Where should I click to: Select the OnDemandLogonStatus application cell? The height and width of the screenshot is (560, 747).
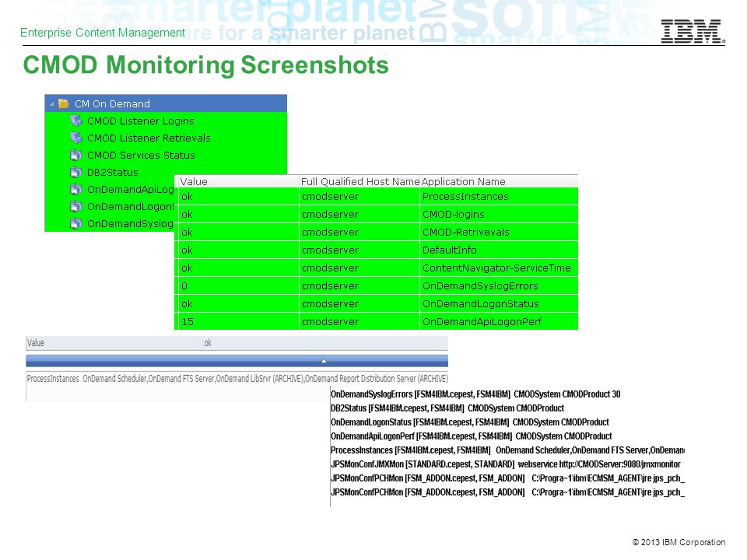tap(499, 303)
